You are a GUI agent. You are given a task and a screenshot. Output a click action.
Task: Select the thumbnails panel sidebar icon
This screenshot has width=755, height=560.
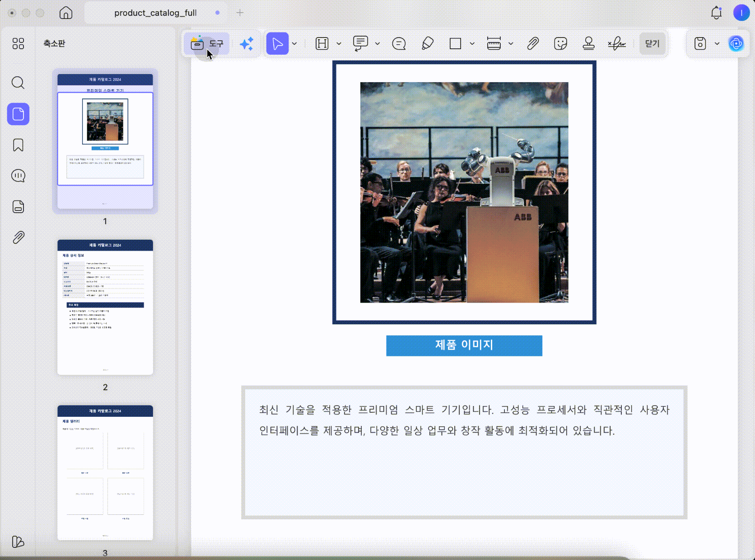(x=18, y=114)
